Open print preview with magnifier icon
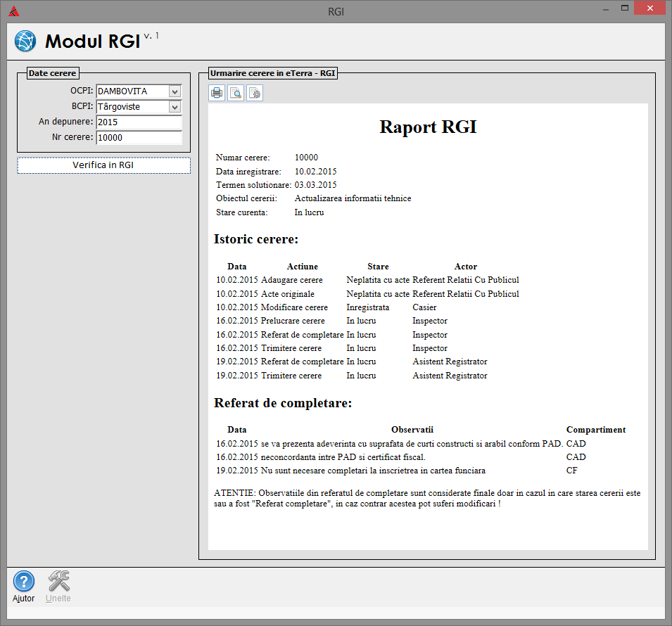 pyautogui.click(x=236, y=93)
